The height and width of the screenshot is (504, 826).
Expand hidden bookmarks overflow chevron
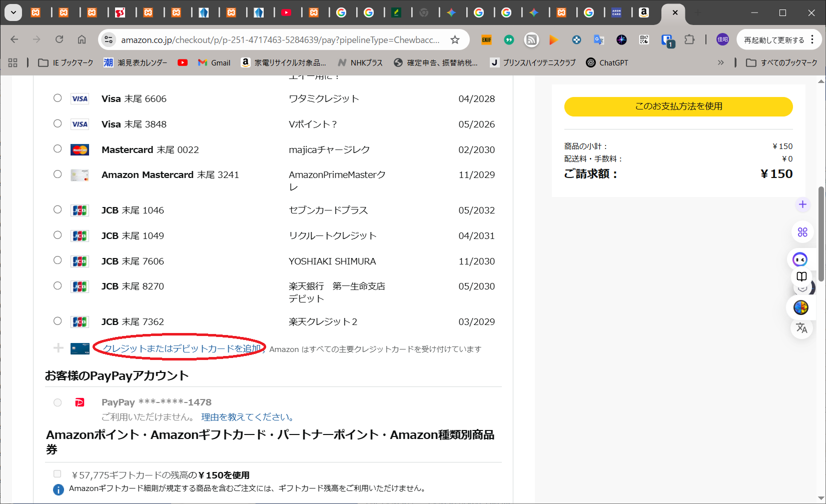click(x=720, y=62)
